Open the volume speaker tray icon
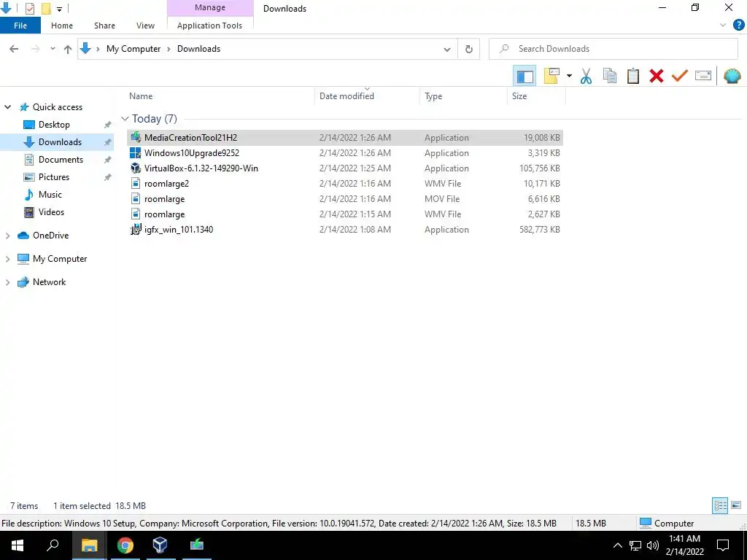Viewport: 747px width, 560px height. tap(653, 545)
